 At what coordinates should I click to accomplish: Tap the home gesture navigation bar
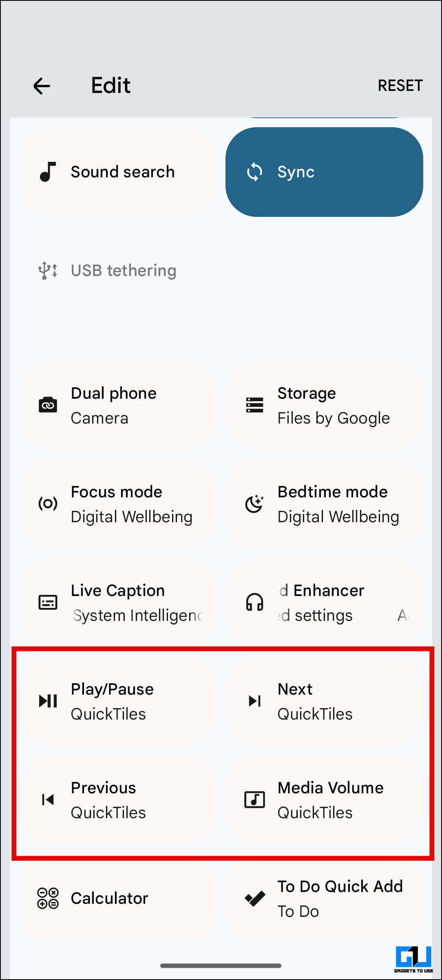(221, 965)
